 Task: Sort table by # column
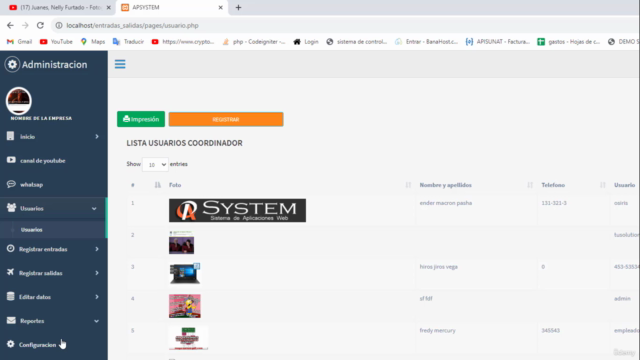[x=158, y=185]
